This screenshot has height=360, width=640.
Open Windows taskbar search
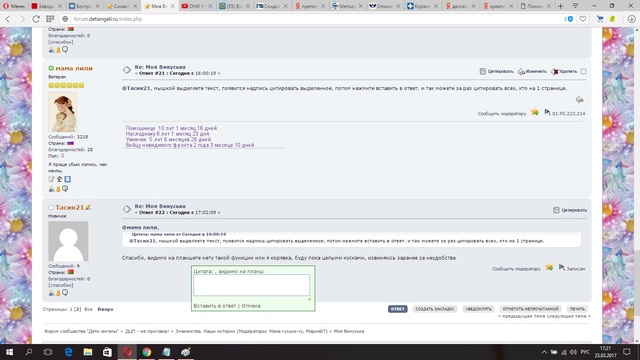pos(29,352)
